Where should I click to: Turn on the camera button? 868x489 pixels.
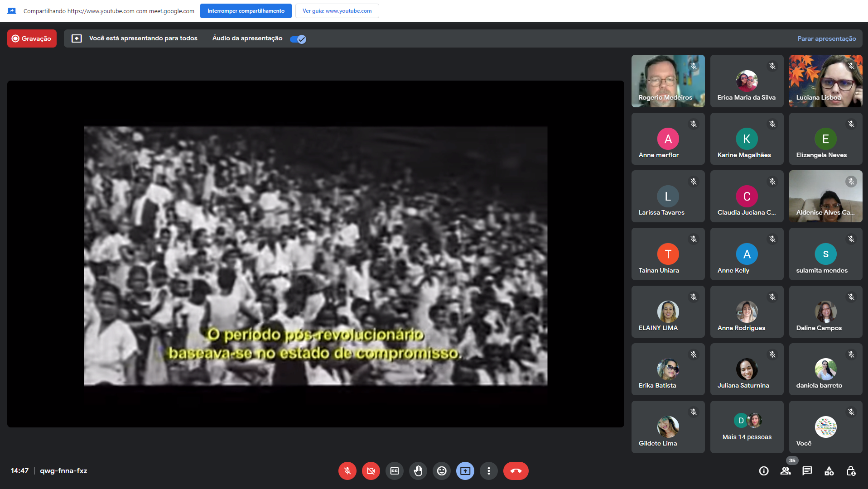371,471
